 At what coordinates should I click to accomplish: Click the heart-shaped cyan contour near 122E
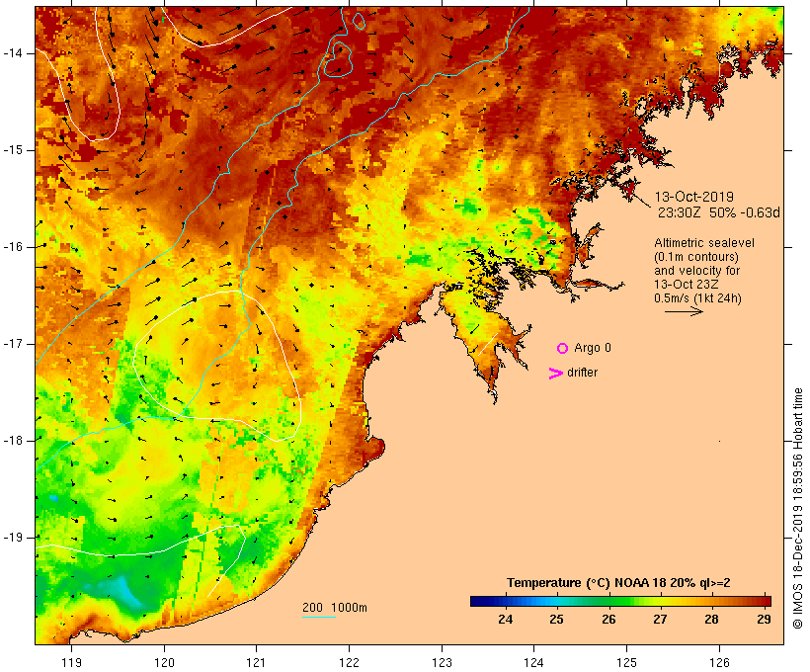coord(338,60)
